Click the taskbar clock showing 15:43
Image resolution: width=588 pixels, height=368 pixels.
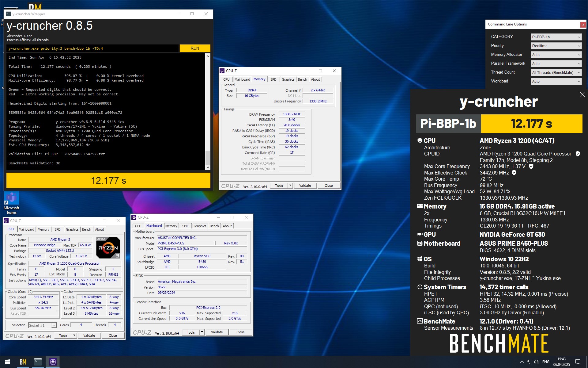click(x=561, y=362)
